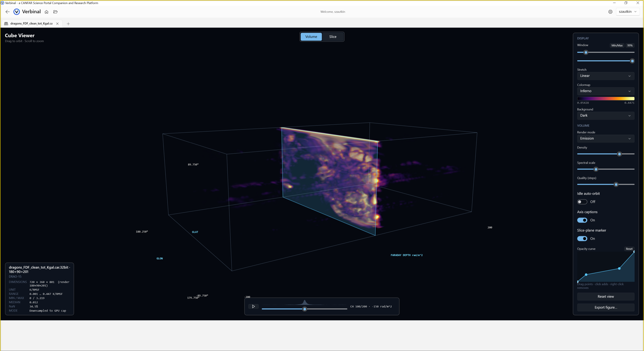Screen dimensions: 644x351
Task: Open the Colormap Inferno dropdown
Action: pos(606,91)
